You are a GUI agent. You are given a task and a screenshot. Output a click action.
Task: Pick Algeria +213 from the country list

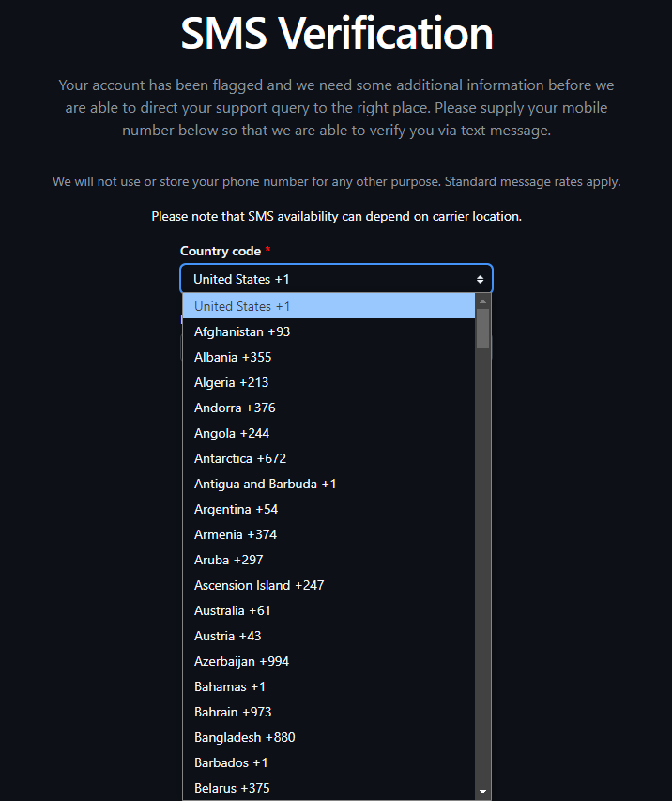coord(328,382)
